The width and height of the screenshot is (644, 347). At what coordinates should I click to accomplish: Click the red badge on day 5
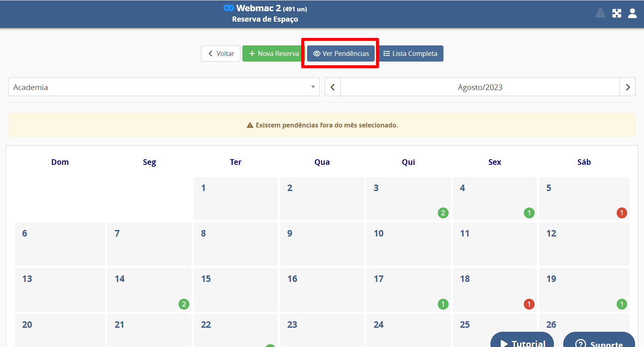click(621, 213)
